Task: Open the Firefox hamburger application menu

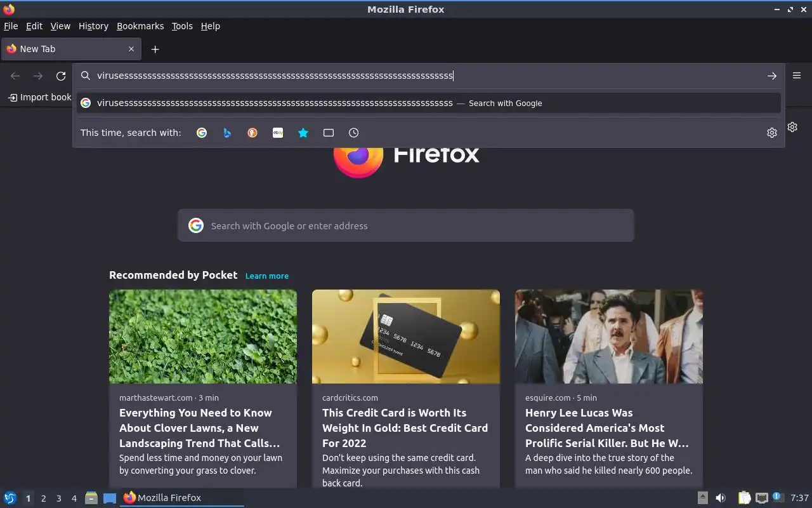Action: click(797, 75)
